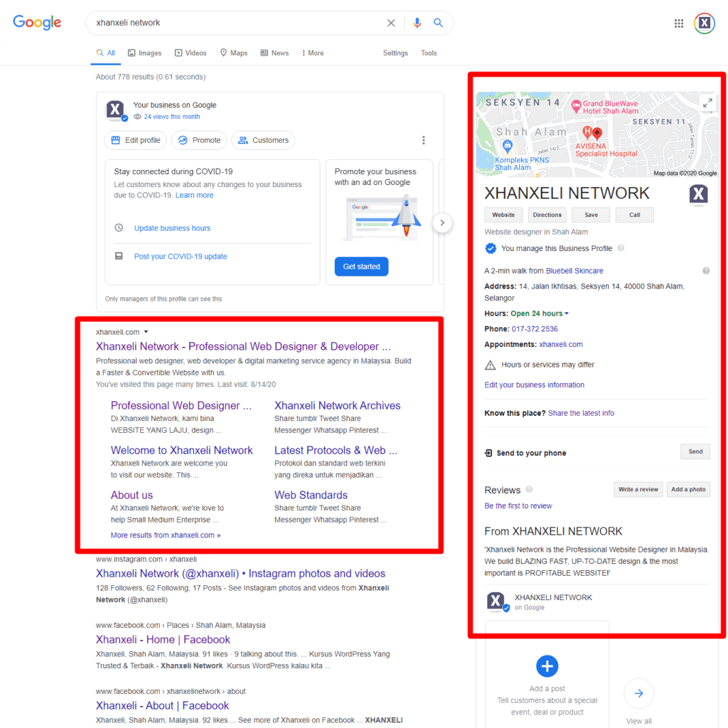Open the xhanxeli.com result dropdown arrow
Viewport: 728px width, 728px height.
pyautogui.click(x=146, y=332)
